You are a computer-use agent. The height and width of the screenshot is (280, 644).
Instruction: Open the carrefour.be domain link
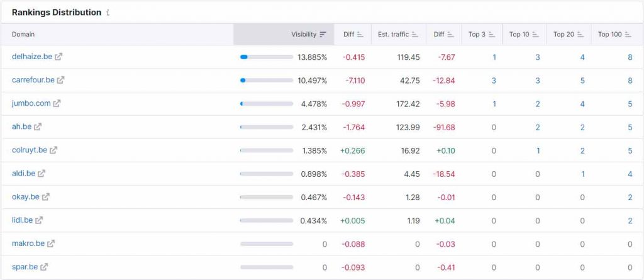point(33,80)
